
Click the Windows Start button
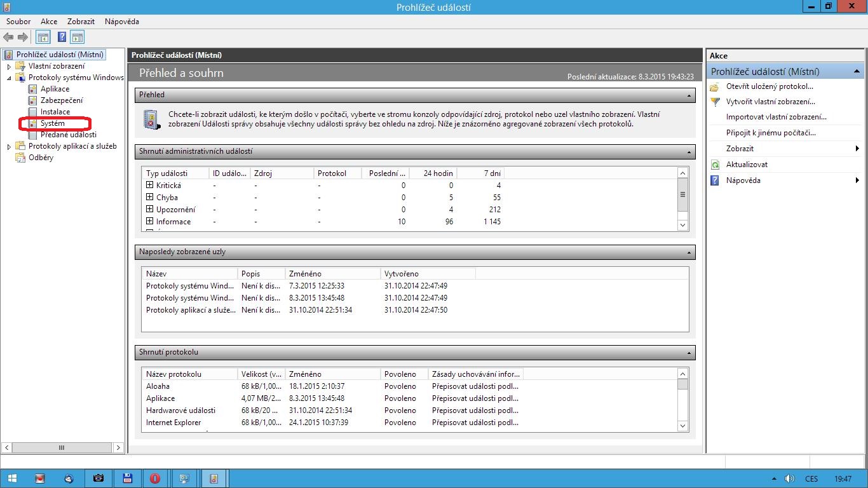[x=12, y=478]
